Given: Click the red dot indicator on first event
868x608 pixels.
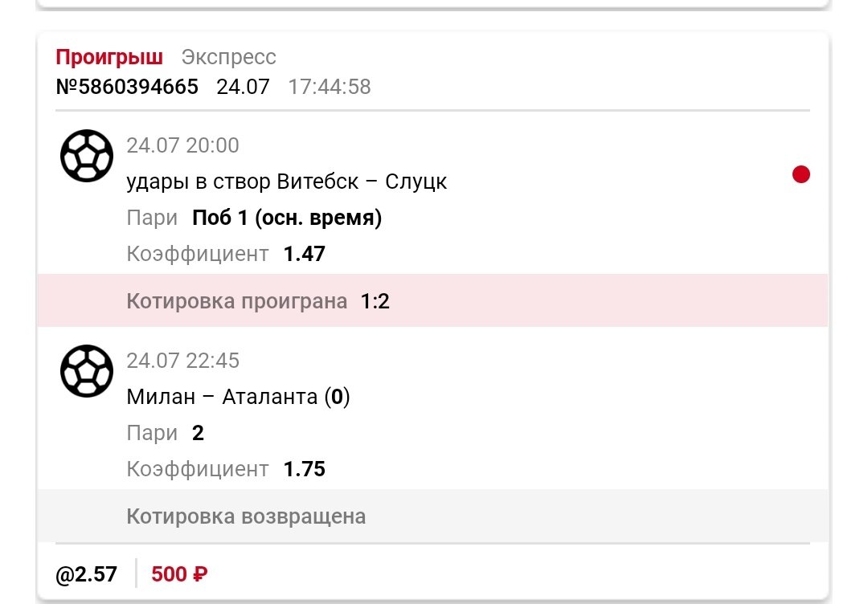Looking at the screenshot, I should [x=800, y=174].
